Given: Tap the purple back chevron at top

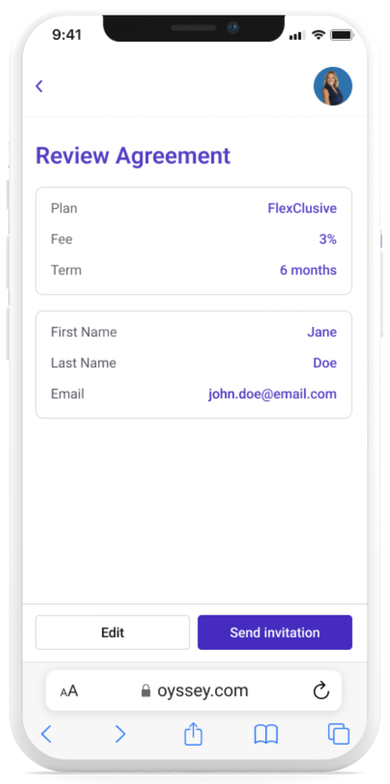Looking at the screenshot, I should pyautogui.click(x=39, y=86).
